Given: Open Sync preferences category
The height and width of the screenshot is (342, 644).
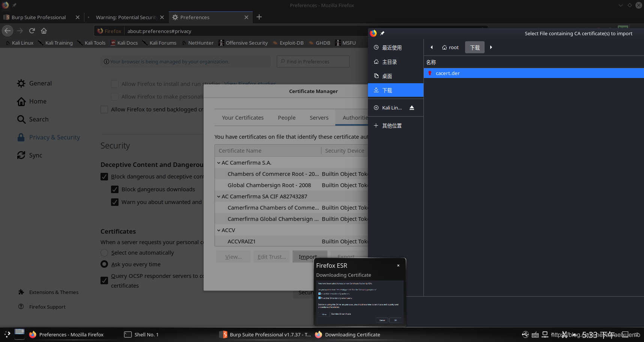Looking at the screenshot, I should (x=30, y=155).
